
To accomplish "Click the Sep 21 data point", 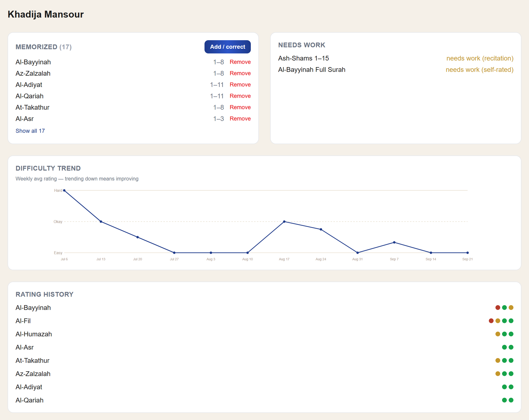I will click(468, 253).
